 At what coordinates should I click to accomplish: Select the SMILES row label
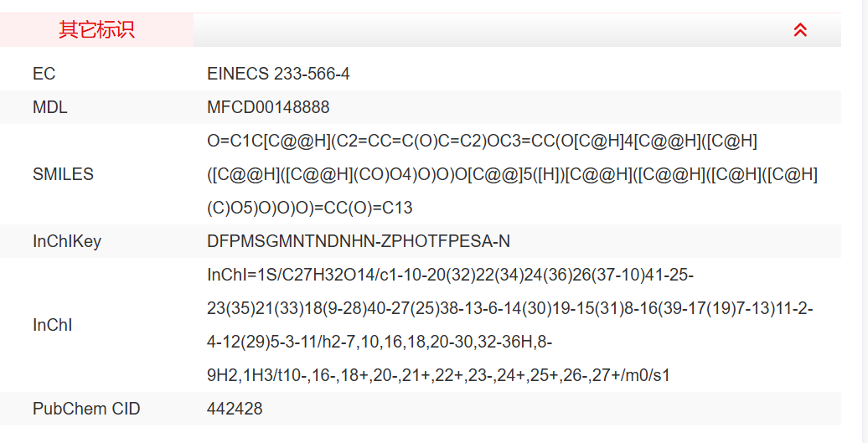click(63, 174)
